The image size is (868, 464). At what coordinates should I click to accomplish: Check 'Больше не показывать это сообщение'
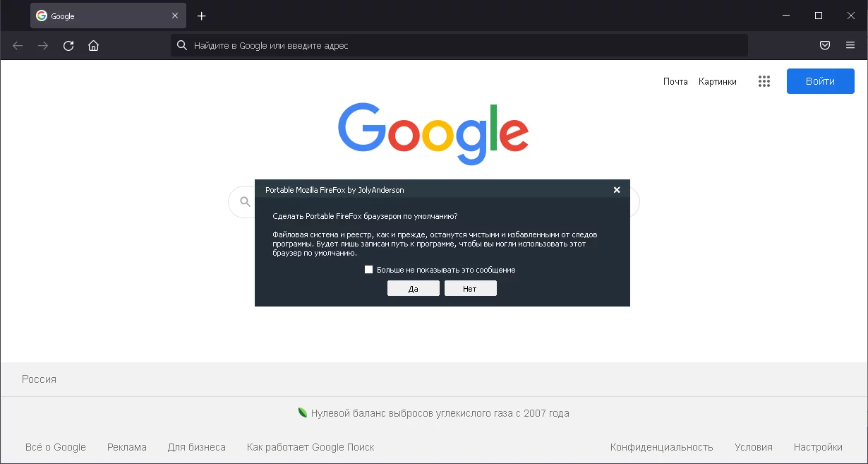(x=368, y=270)
